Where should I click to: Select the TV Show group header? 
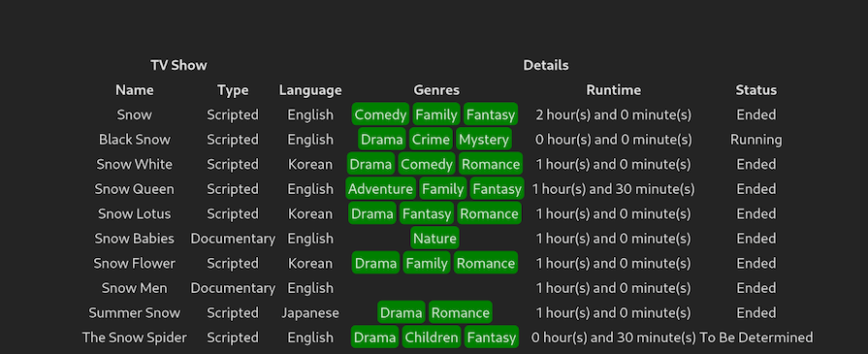tap(178, 65)
